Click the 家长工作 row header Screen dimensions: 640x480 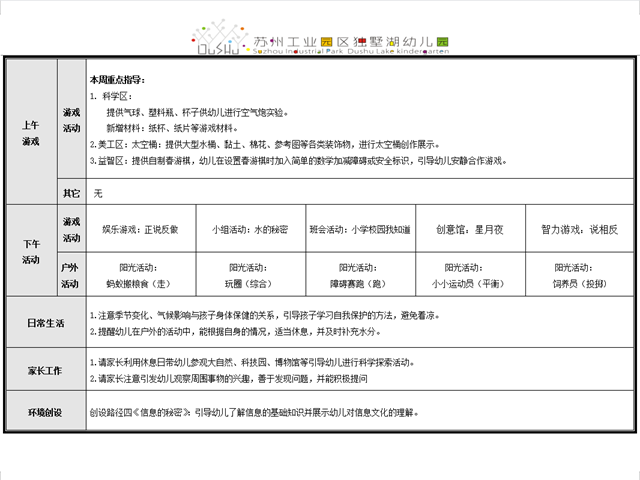(47, 370)
